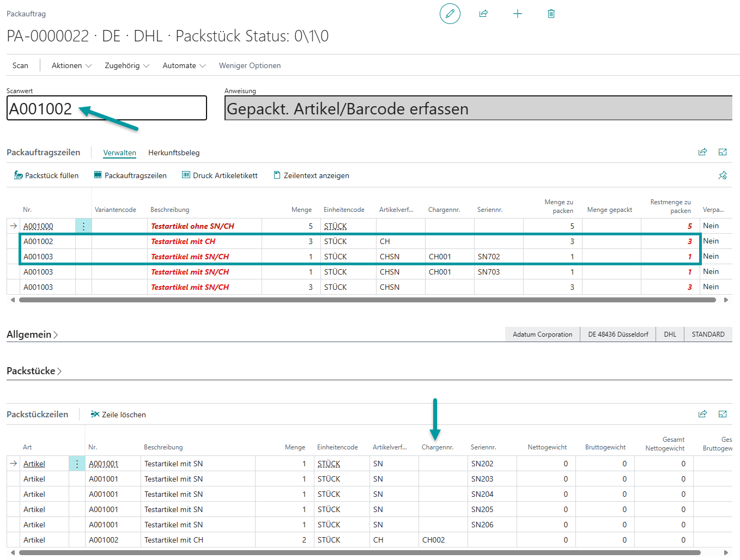This screenshot has height=560, width=740.
Task: Click the share icon in header
Action: click(483, 14)
